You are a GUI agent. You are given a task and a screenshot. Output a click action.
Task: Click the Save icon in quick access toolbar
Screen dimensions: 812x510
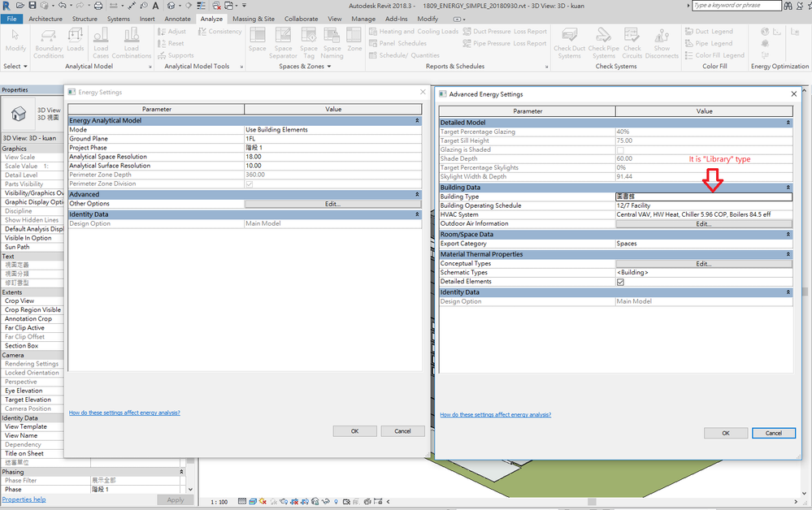33,6
